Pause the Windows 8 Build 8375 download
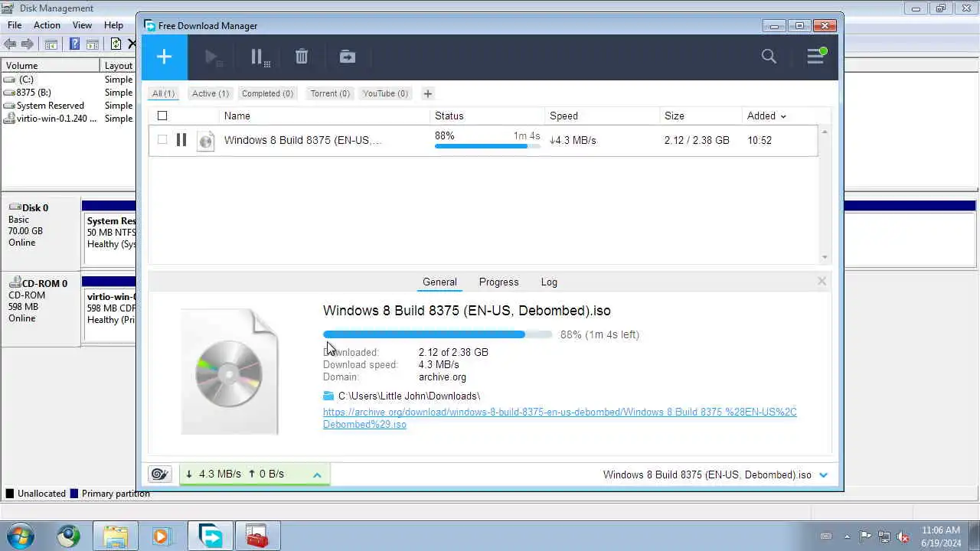The image size is (980, 551). (181, 140)
